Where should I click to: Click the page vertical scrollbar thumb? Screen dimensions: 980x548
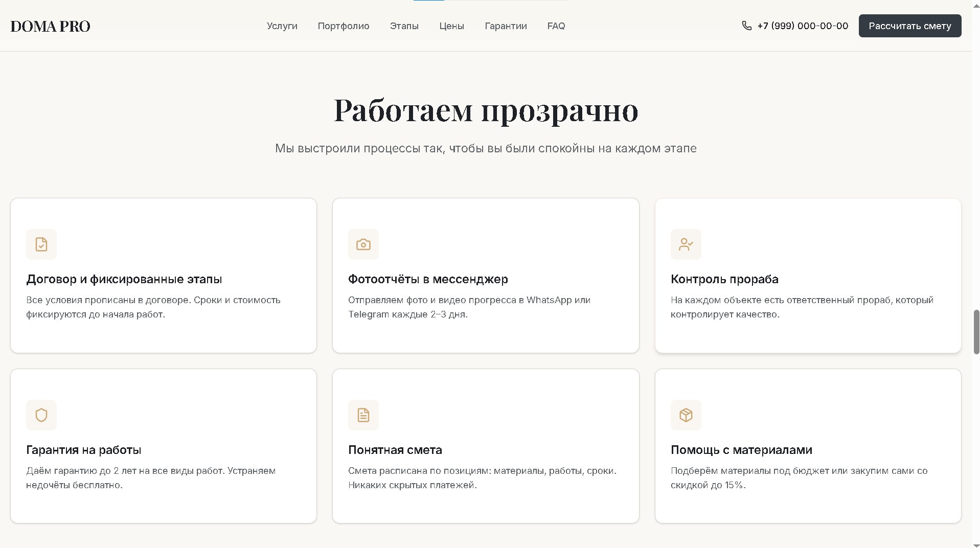point(976,332)
